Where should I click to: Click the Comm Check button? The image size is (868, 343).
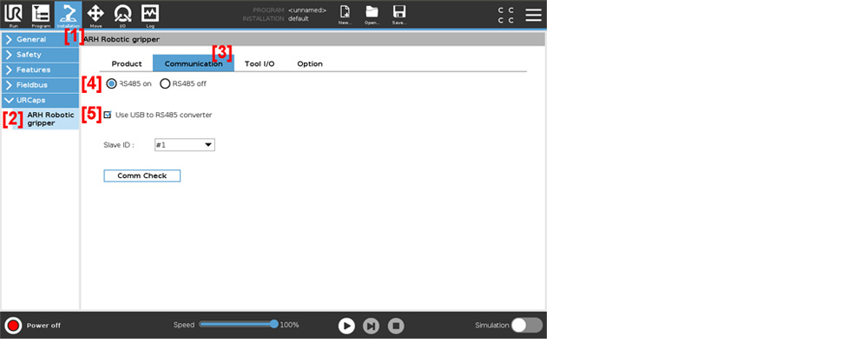click(142, 175)
